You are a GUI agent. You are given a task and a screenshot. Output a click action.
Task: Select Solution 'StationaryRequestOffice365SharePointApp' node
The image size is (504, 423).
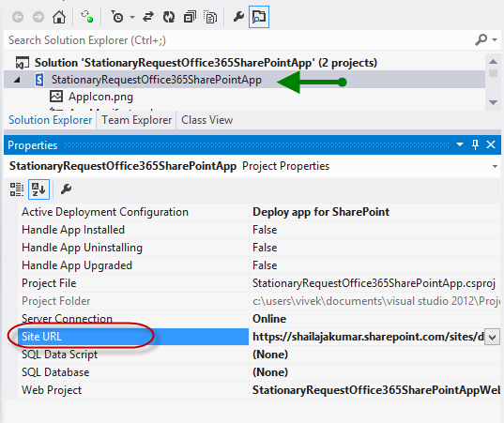pos(206,63)
